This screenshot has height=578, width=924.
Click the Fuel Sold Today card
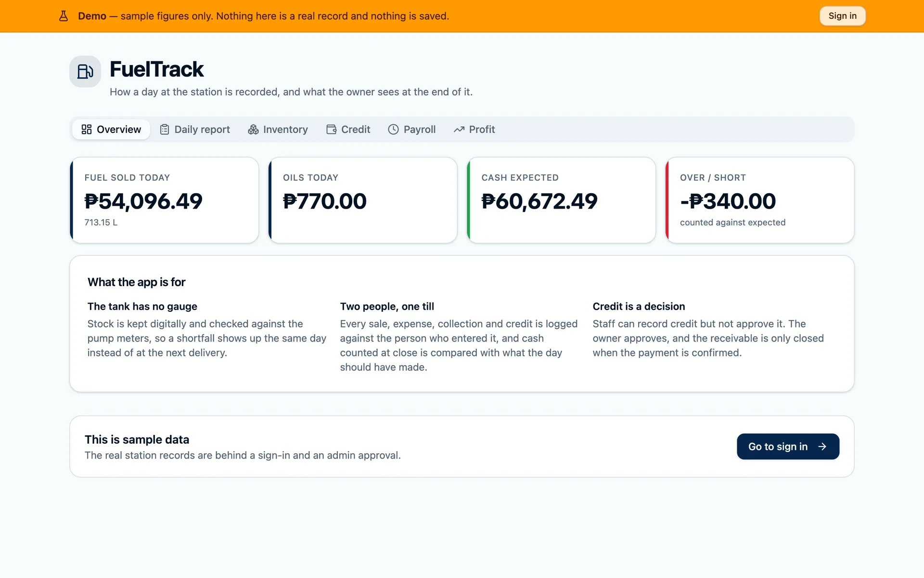point(165,200)
